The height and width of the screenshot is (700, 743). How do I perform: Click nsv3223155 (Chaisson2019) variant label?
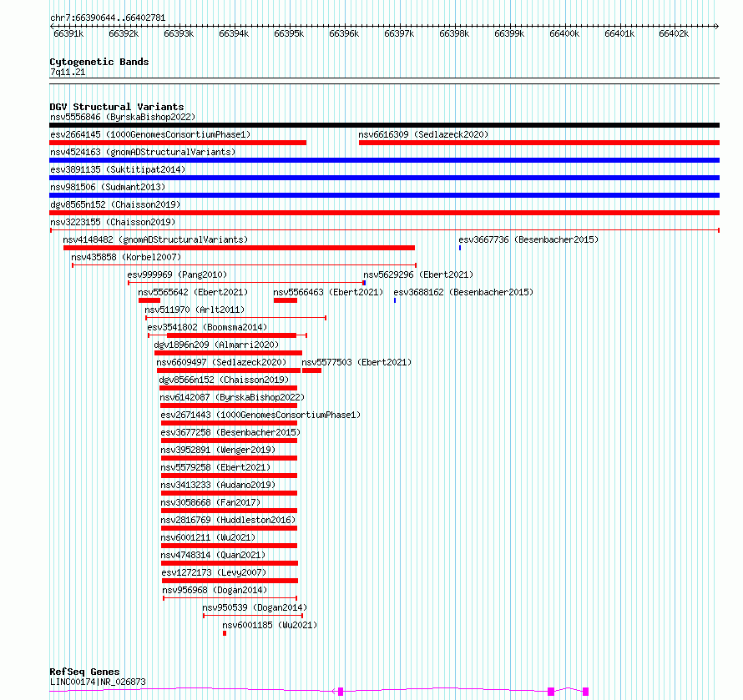pos(113,222)
